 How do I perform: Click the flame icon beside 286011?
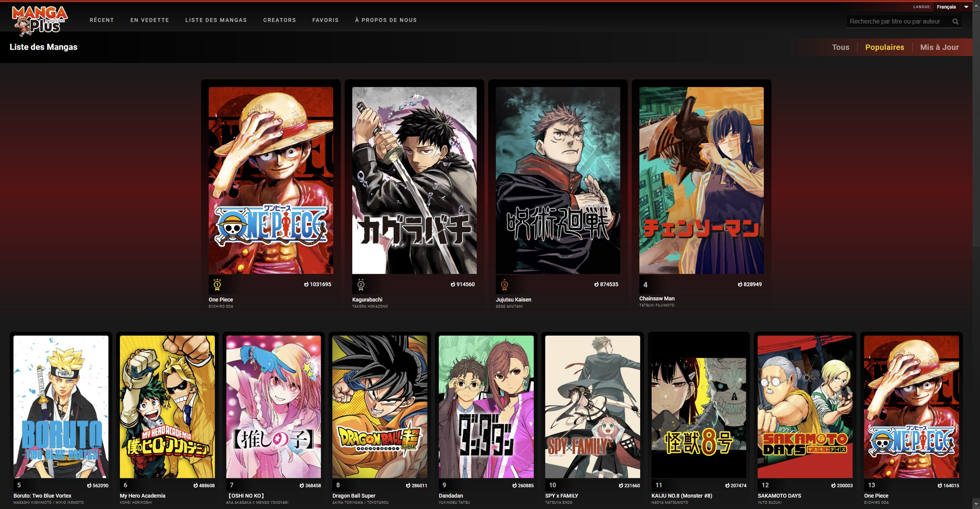pos(408,485)
